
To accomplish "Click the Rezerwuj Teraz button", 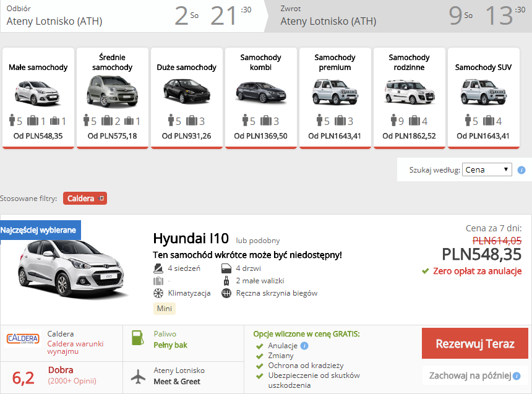I will [x=475, y=343].
